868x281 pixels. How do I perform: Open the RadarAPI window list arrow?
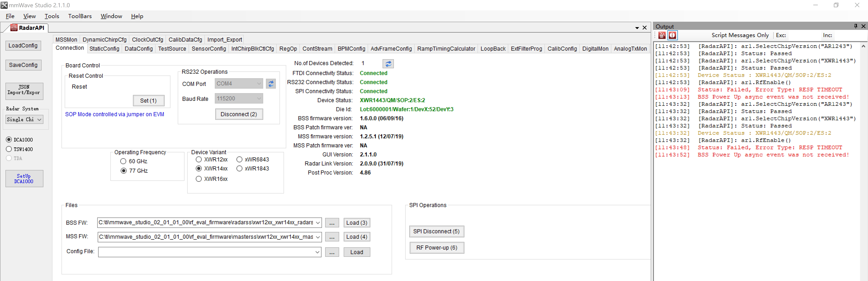point(637,28)
